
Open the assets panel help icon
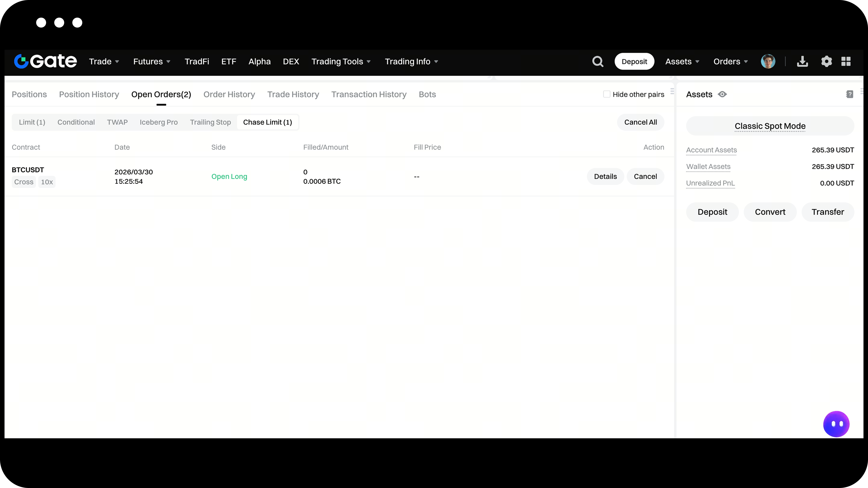click(849, 94)
